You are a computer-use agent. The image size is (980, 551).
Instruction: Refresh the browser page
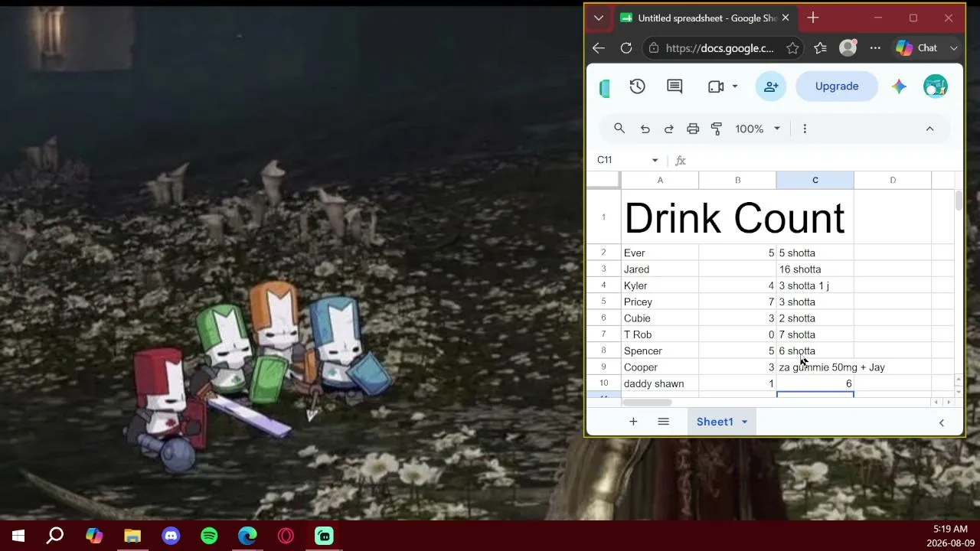(626, 48)
